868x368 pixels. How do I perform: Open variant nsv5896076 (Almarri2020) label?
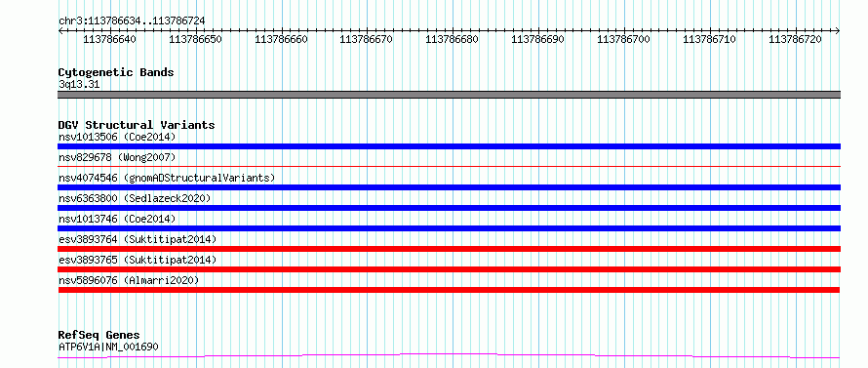[129, 280]
